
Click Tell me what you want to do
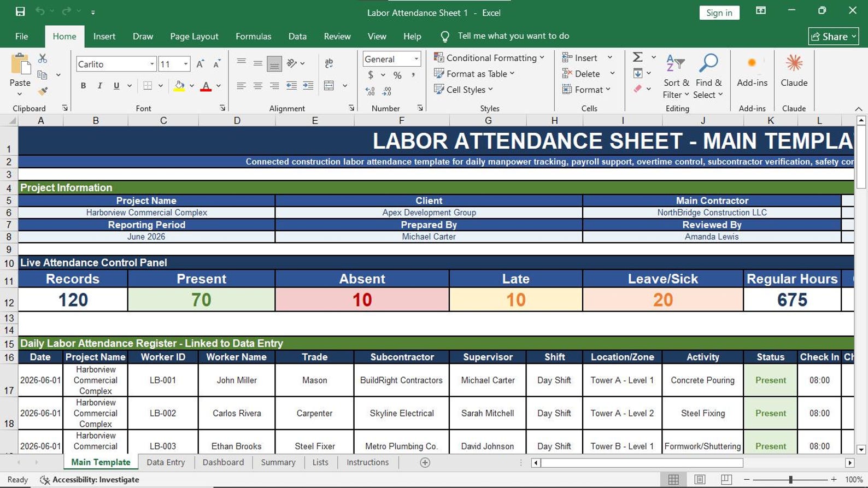click(x=513, y=36)
